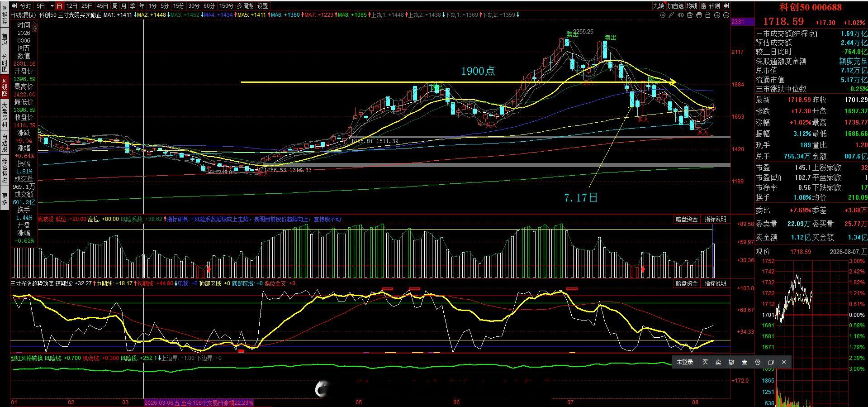This screenshot has width=868, height=407.
Task: Open 多周期 multi-period view
Action: [246, 6]
